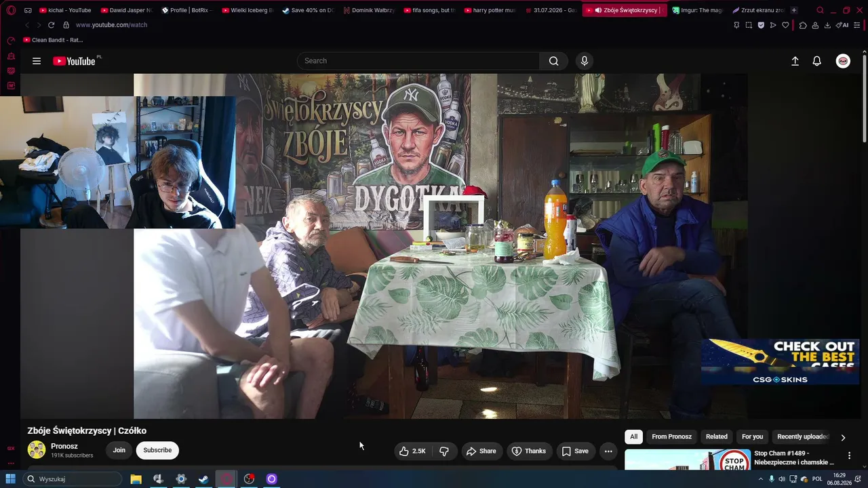This screenshot has height=488, width=868.
Task: Switch to the Save 40% Steam tab
Action: coord(309,10)
